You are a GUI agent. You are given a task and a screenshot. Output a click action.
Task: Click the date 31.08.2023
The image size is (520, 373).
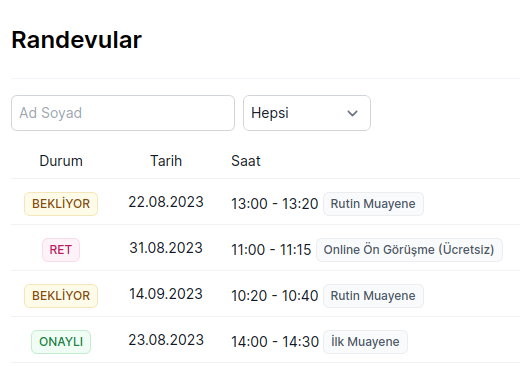click(x=166, y=248)
